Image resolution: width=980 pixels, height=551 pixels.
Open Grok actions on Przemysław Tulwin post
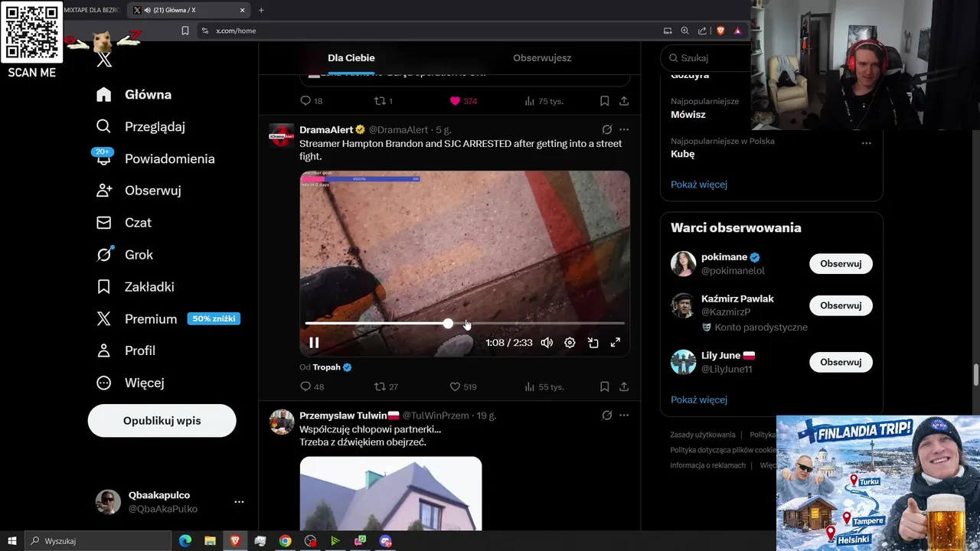click(x=606, y=416)
